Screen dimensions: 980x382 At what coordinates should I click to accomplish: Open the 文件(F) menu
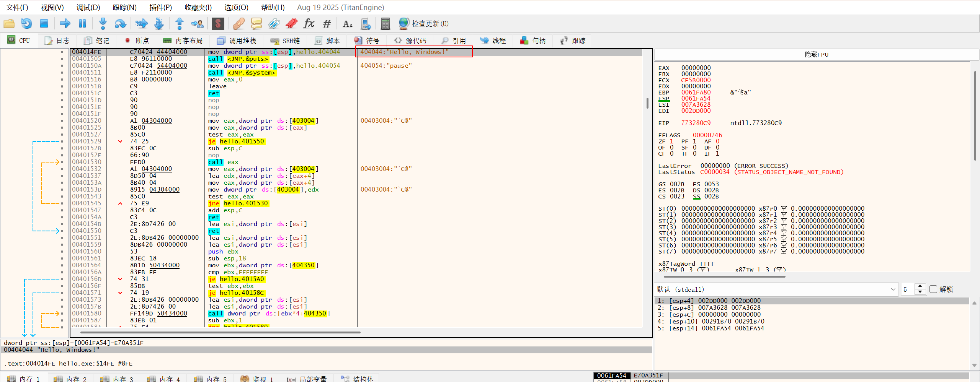click(17, 7)
